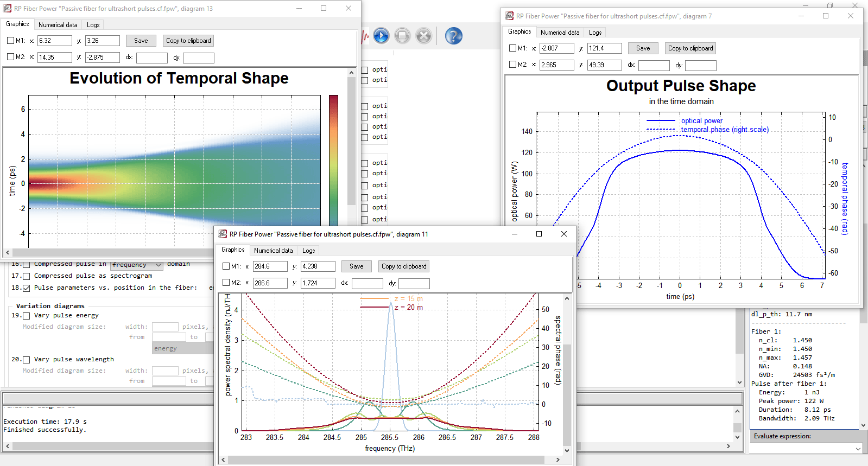Viewport: 868px width, 466px height.
Task: Click the red pulse waveform toolbar icon
Action: pyautogui.click(x=365, y=36)
